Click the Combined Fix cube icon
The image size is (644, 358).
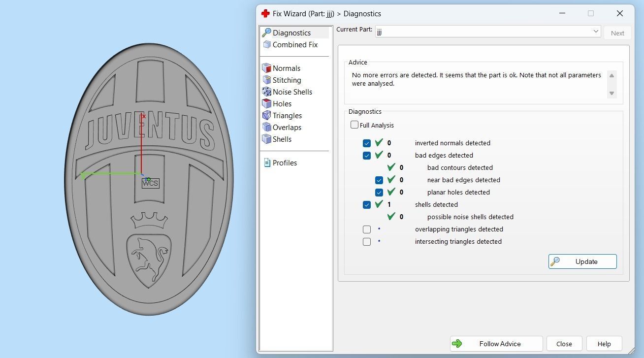267,44
